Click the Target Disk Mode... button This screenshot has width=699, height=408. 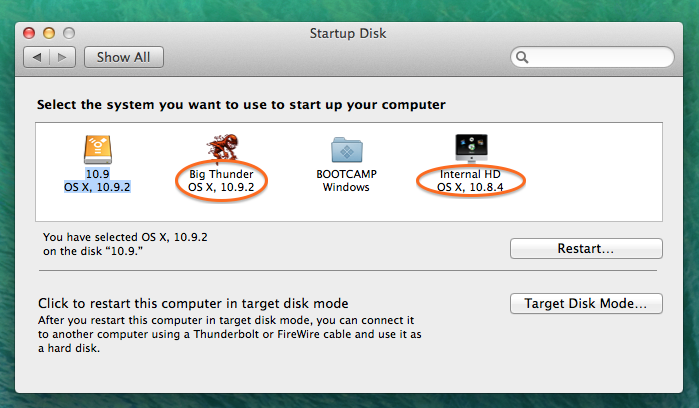[586, 303]
